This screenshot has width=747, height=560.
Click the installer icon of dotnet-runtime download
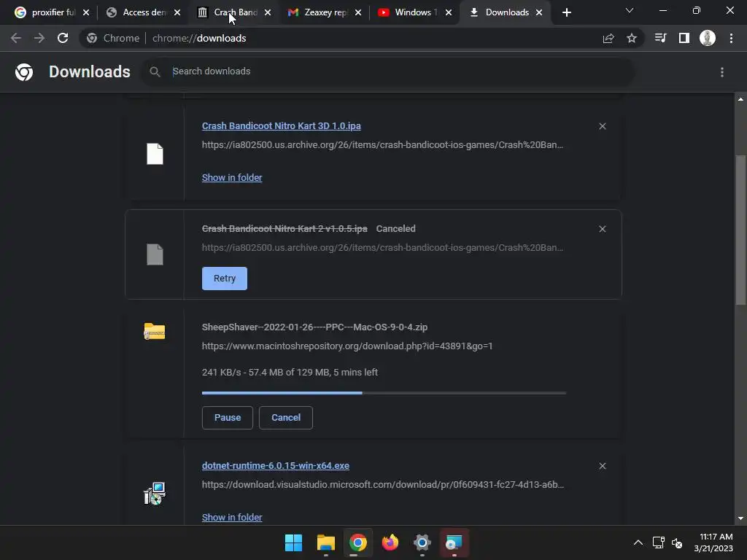pyautogui.click(x=155, y=494)
